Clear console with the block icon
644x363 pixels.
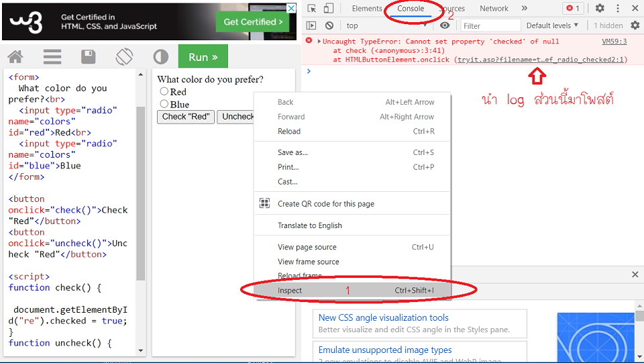[329, 25]
